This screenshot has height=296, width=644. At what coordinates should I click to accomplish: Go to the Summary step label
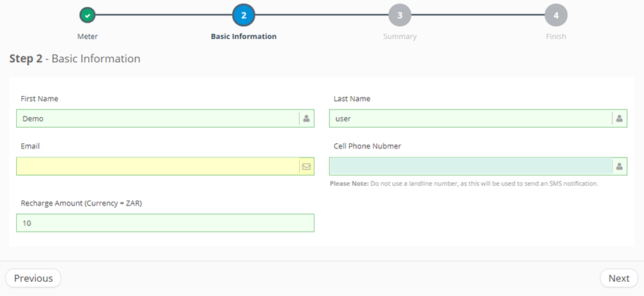click(399, 36)
